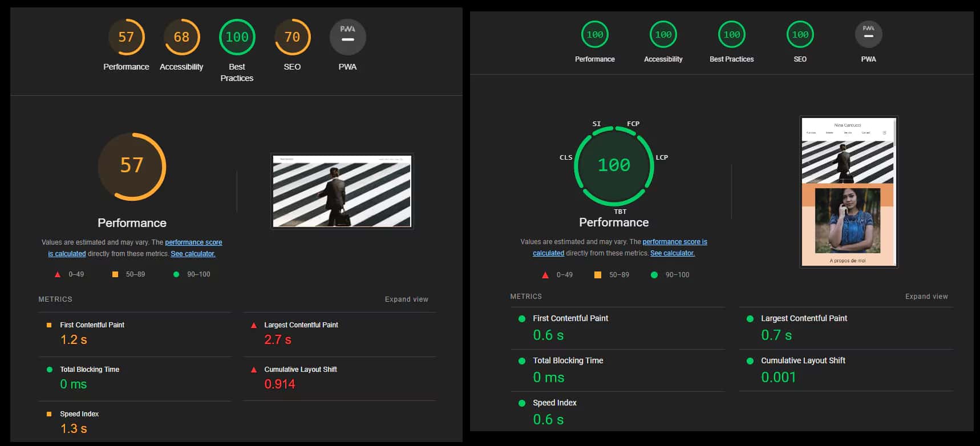Open the Accessibility gauge scoring 68
The image size is (980, 446).
pos(181,37)
